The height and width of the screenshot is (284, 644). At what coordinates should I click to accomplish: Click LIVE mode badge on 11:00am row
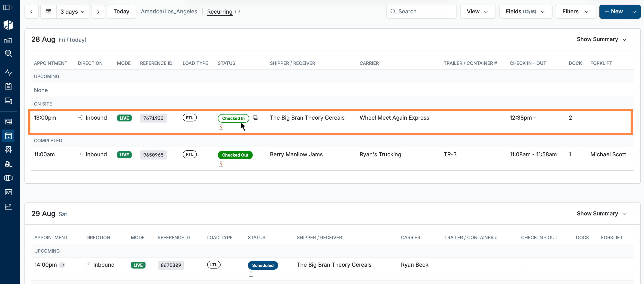pyautogui.click(x=124, y=155)
